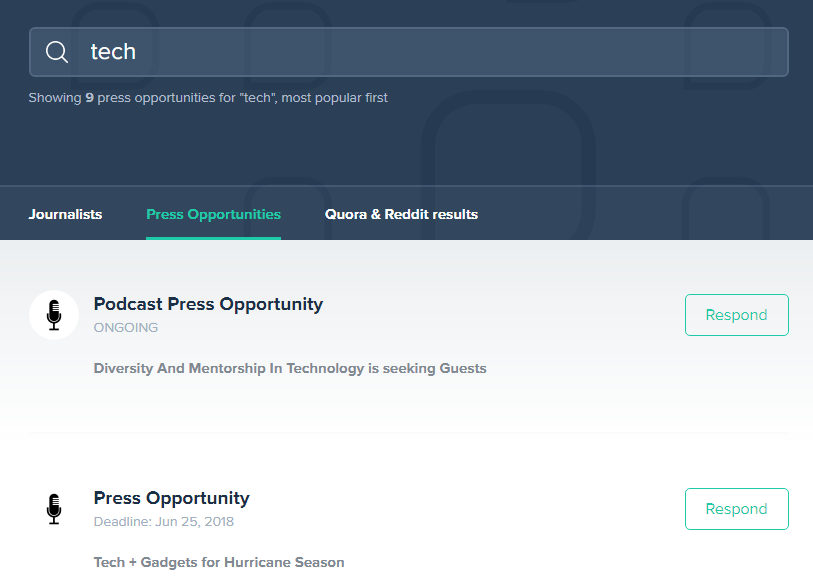Click the Deadline Jun 25, 2018 text
Screen dimensions: 813x585
pyautogui.click(x=164, y=522)
